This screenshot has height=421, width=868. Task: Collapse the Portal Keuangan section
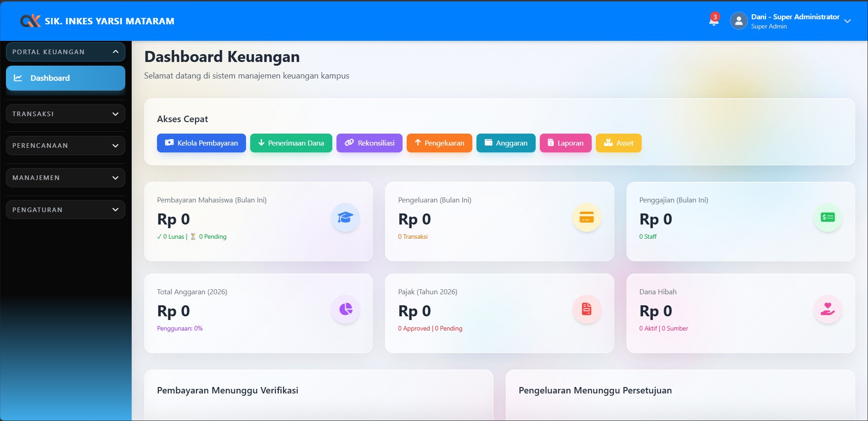pyautogui.click(x=65, y=51)
